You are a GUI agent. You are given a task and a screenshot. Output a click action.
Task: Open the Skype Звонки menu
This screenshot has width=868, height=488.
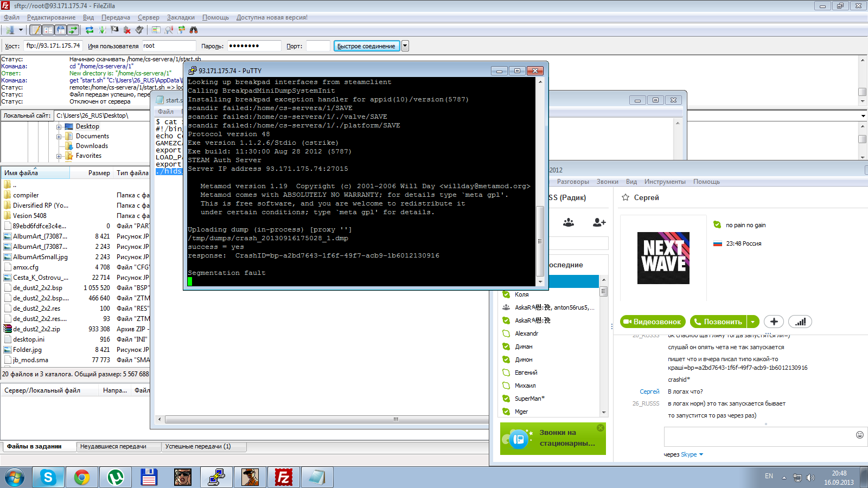click(x=607, y=182)
